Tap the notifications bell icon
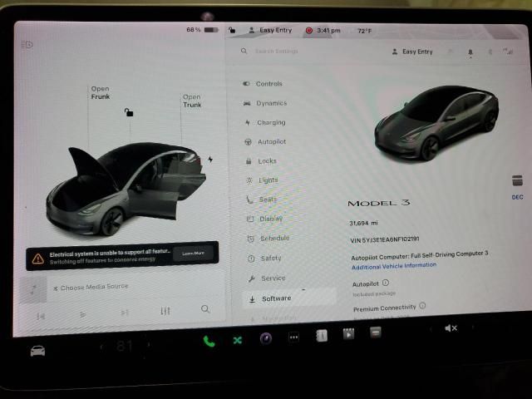This screenshot has width=532, height=399. pos(470,52)
